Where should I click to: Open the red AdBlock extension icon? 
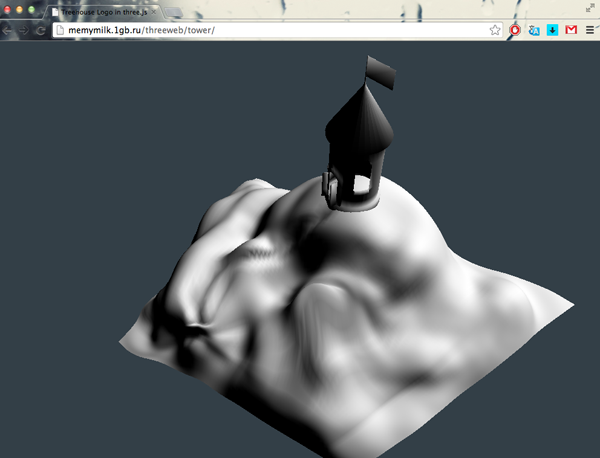pos(515,30)
